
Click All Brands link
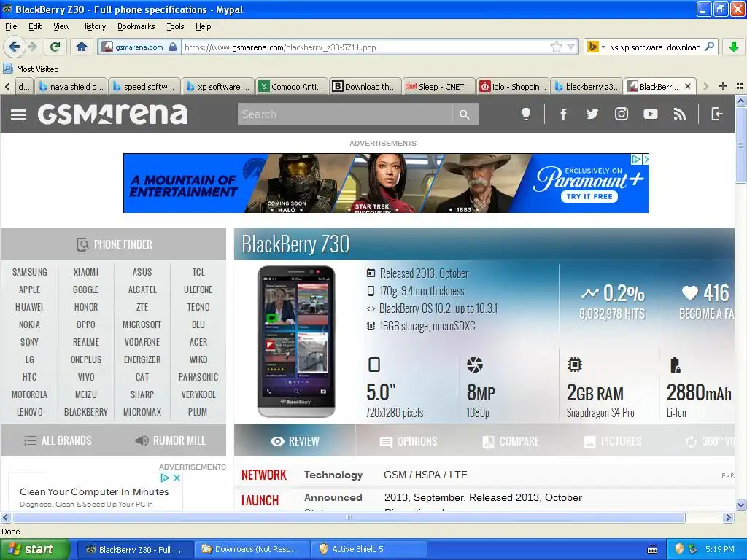(58, 440)
